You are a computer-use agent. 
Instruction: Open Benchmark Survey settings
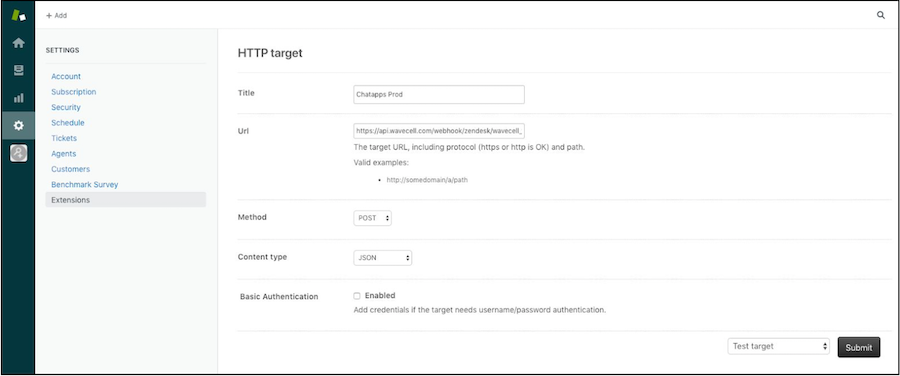point(84,185)
